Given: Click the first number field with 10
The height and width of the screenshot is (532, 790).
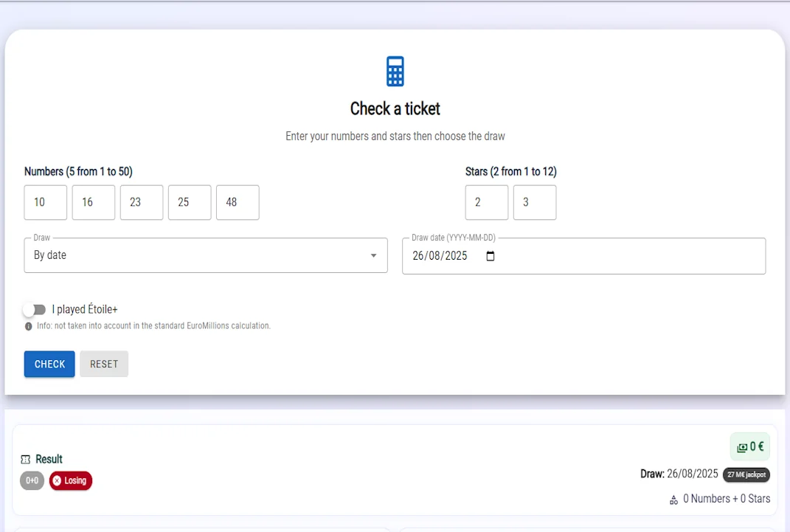Looking at the screenshot, I should click(46, 202).
